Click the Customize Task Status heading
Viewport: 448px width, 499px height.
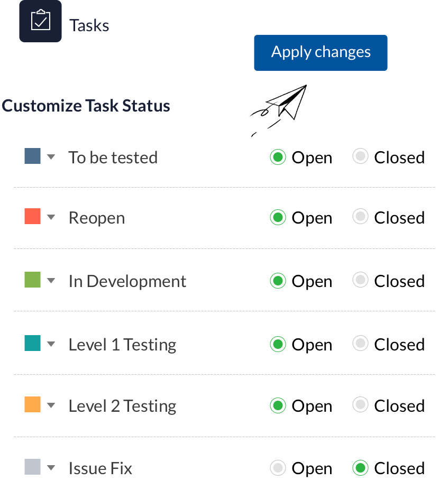[86, 106]
